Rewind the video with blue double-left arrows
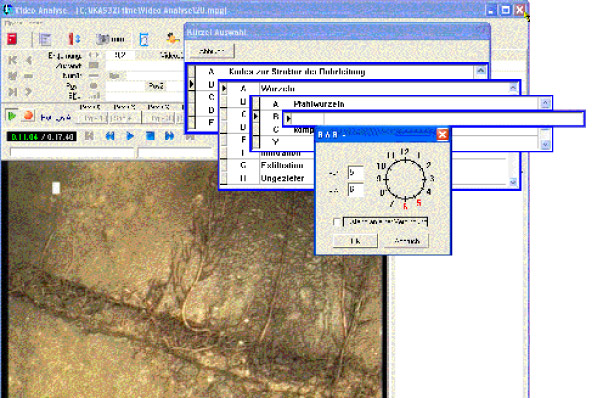Image resolution: width=600 pixels, height=398 pixels. [110, 136]
